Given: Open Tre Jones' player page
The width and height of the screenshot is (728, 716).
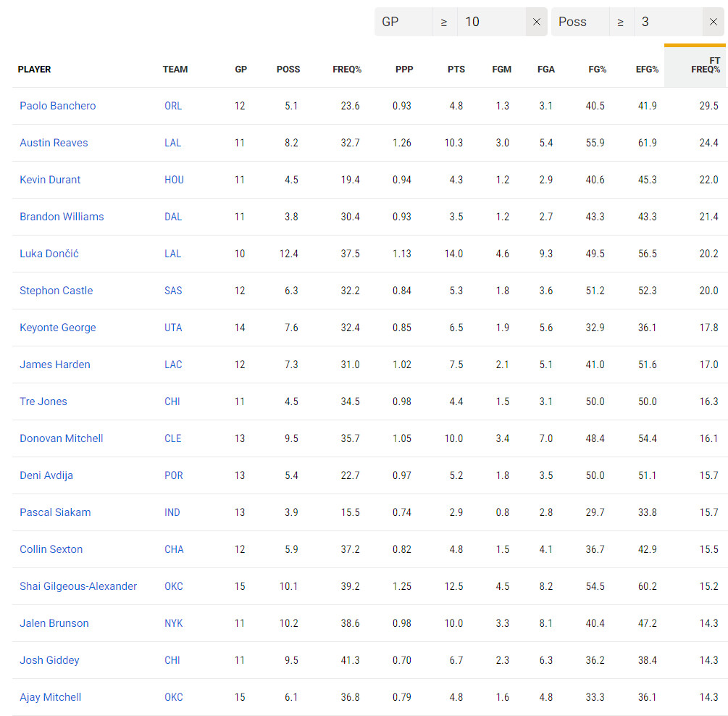Looking at the screenshot, I should pos(43,401).
